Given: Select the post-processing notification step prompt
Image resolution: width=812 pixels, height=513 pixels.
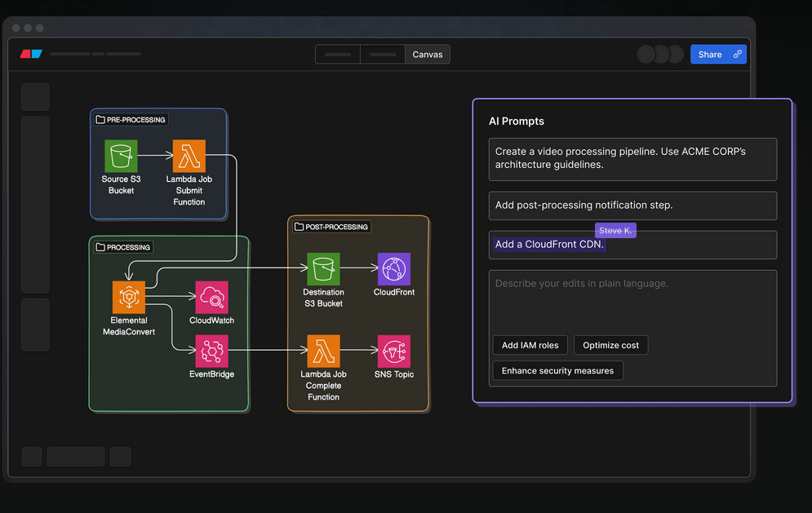Looking at the screenshot, I should 632,206.
